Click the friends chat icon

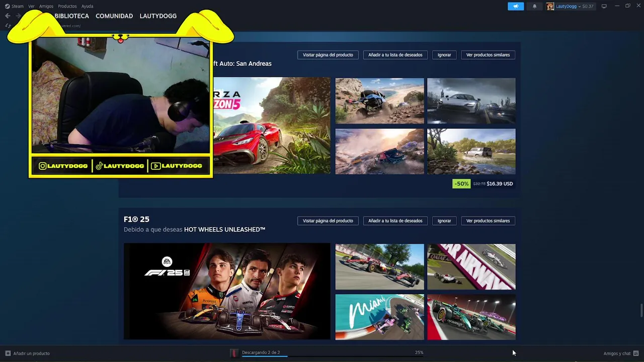pos(636,353)
